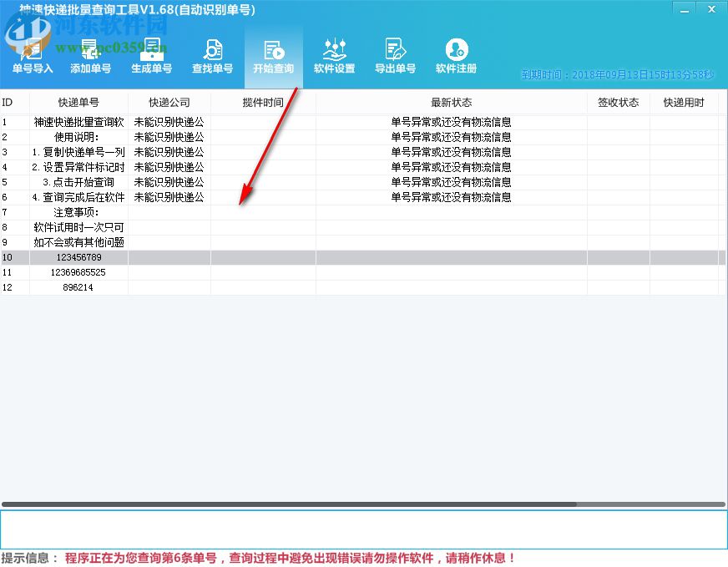Image resolution: width=728 pixels, height=567 pixels.
Task: Select the cell 2. 设置异常件标记时
Action: (78, 167)
